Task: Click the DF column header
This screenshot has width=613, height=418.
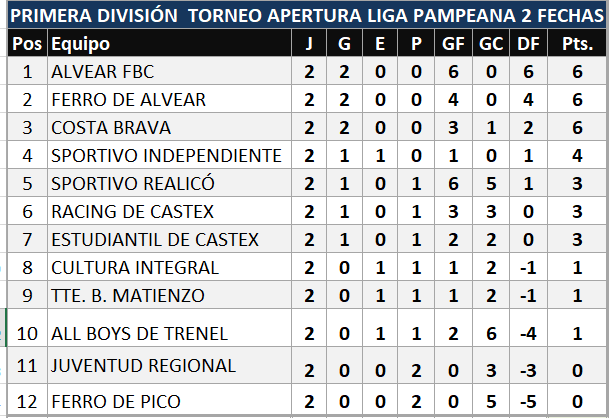Action: coord(528,45)
